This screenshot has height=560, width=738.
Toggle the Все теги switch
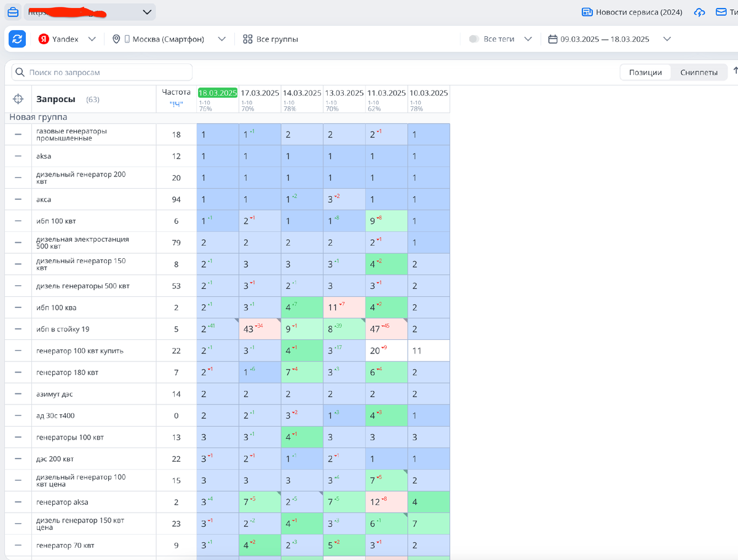coord(474,39)
